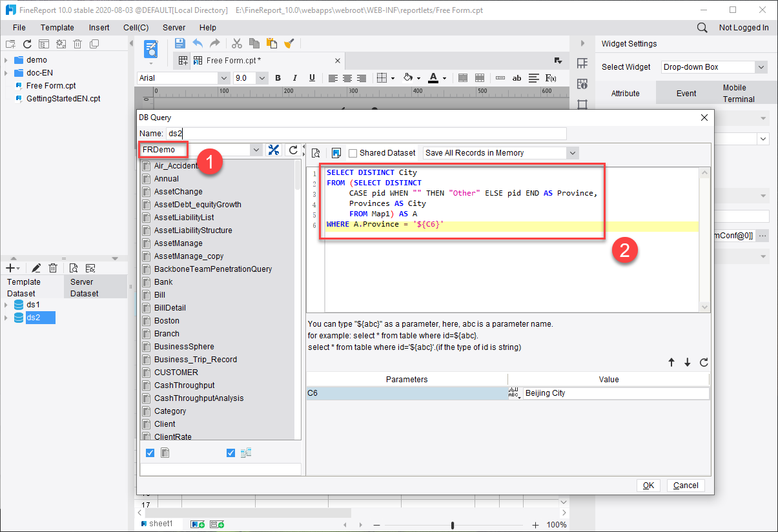Click the preview query icon in DB Query dialog
Image resolution: width=778 pixels, height=532 pixels.
point(316,153)
